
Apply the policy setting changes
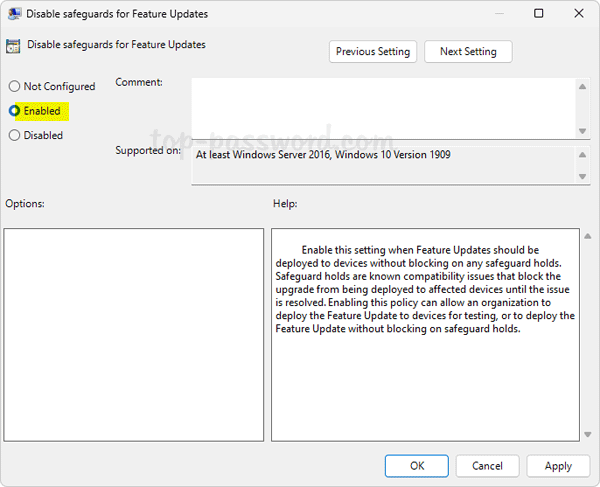click(x=558, y=466)
